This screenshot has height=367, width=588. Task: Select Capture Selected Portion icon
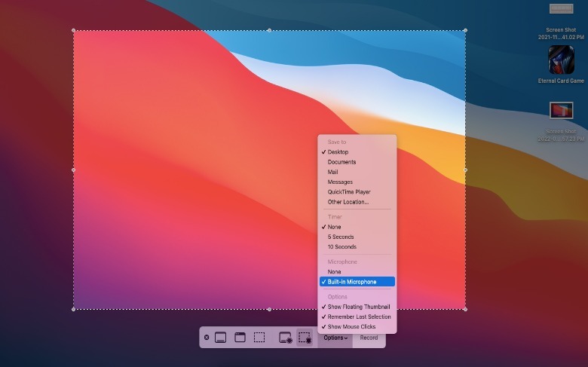pos(259,338)
